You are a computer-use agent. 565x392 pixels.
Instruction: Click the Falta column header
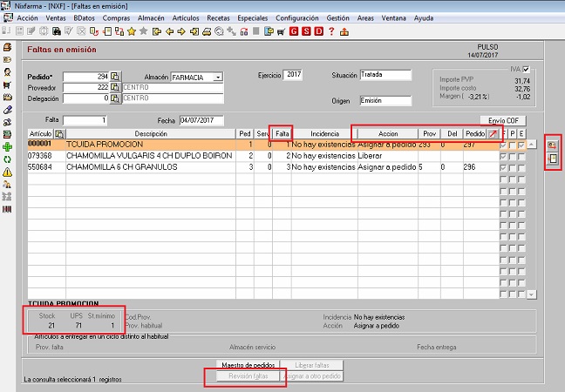[282, 134]
